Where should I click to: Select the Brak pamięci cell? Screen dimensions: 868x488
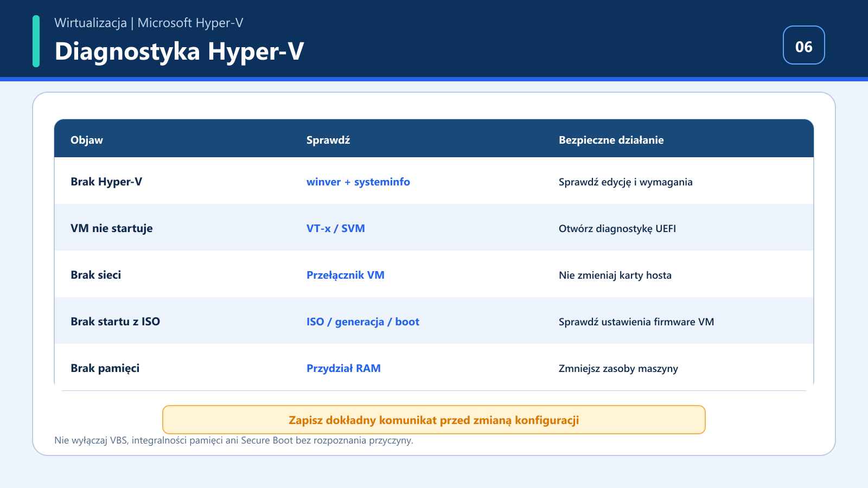click(x=105, y=368)
